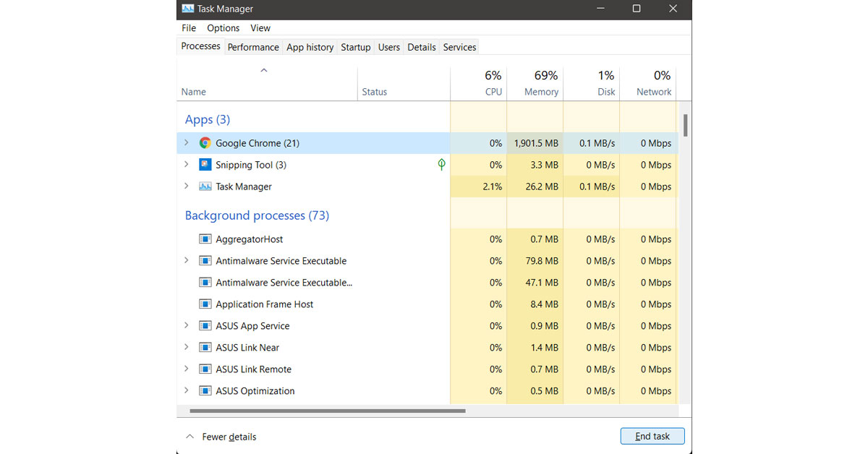Switch to the Performance tab

pos(253,47)
